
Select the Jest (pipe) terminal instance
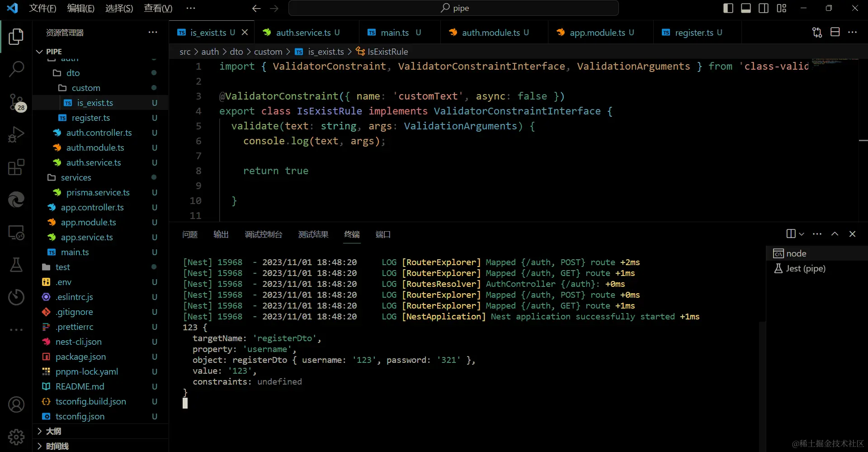pyautogui.click(x=816, y=268)
